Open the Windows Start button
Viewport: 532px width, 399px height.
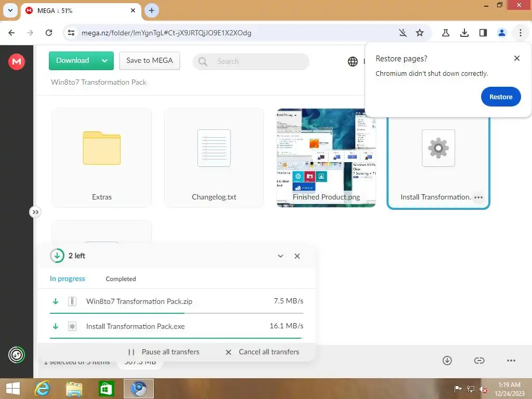pyautogui.click(x=13, y=389)
